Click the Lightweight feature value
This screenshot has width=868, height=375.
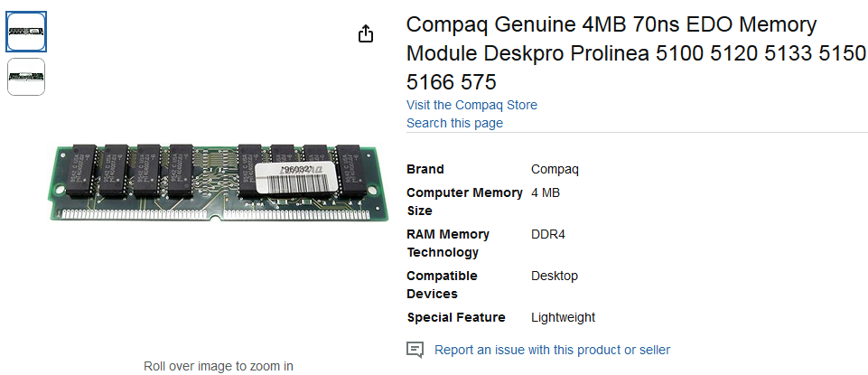[563, 317]
